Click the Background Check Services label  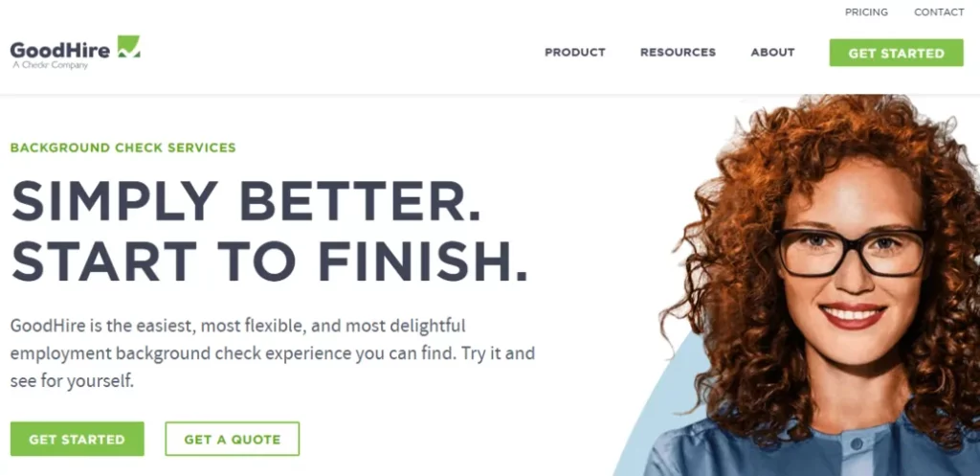[123, 148]
